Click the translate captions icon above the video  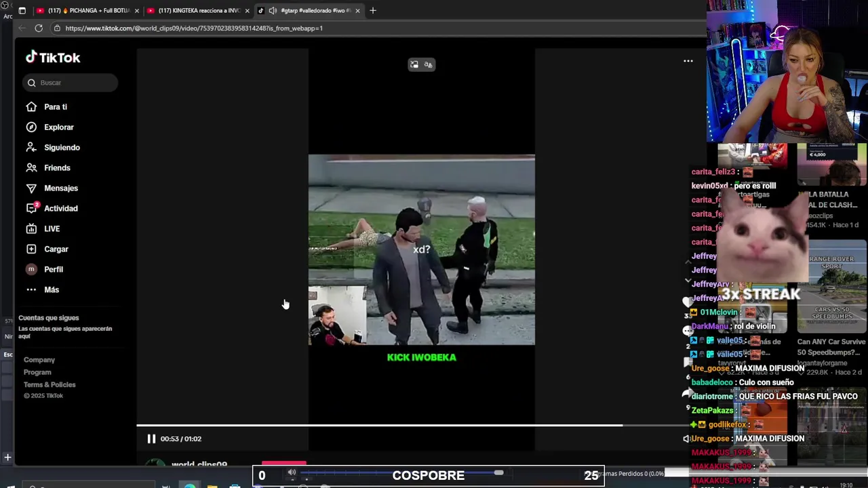[x=428, y=64]
